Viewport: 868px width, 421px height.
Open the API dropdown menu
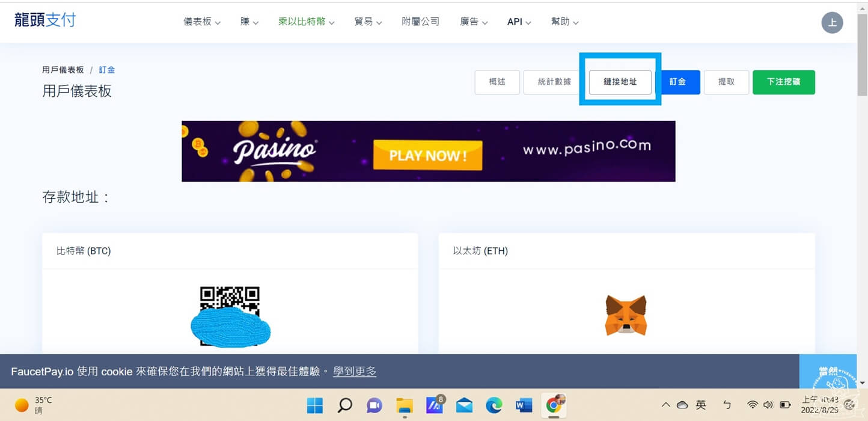pyautogui.click(x=518, y=22)
